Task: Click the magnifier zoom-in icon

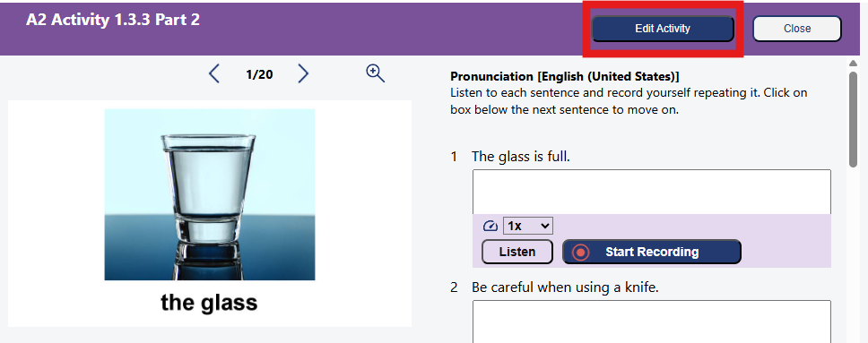Action: pyautogui.click(x=376, y=73)
